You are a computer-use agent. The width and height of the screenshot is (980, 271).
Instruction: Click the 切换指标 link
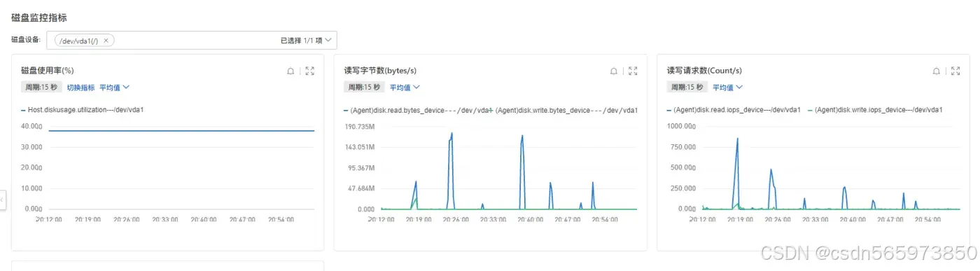tap(80, 88)
